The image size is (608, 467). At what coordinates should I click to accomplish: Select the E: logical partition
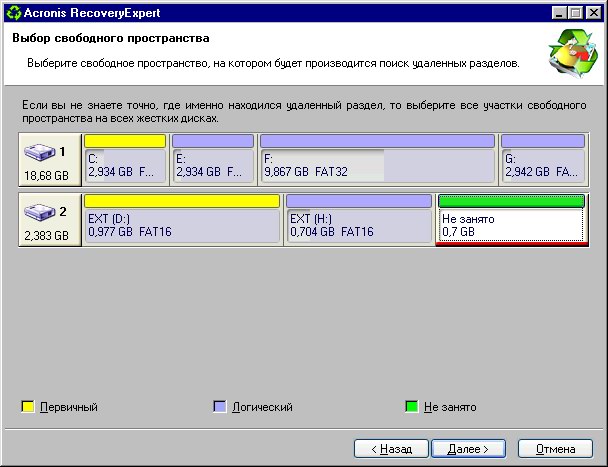pyautogui.click(x=212, y=165)
